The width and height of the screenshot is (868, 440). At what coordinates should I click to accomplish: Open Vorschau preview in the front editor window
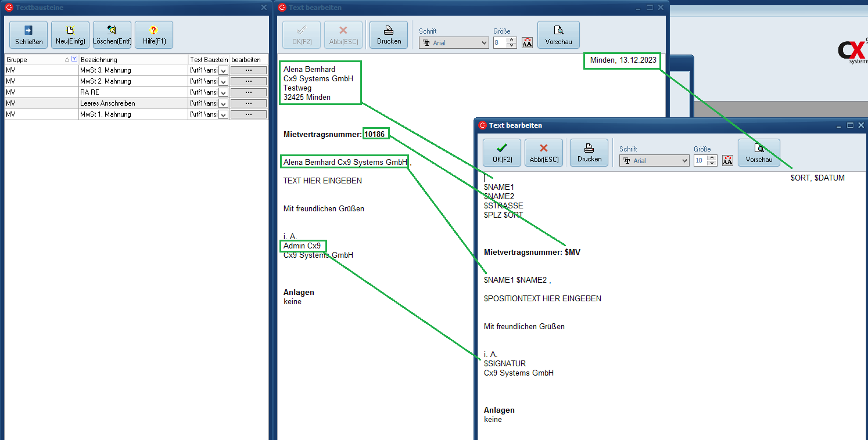coord(759,153)
